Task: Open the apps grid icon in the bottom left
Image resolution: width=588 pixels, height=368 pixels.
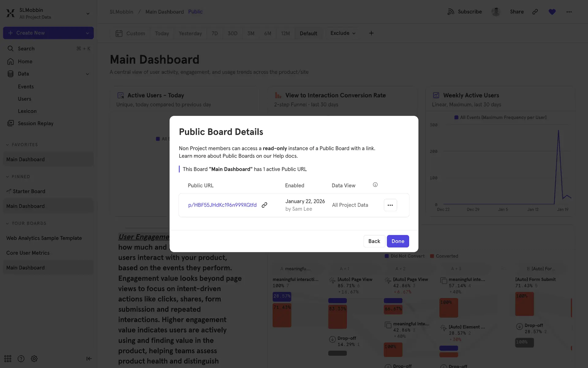Action: click(x=8, y=358)
